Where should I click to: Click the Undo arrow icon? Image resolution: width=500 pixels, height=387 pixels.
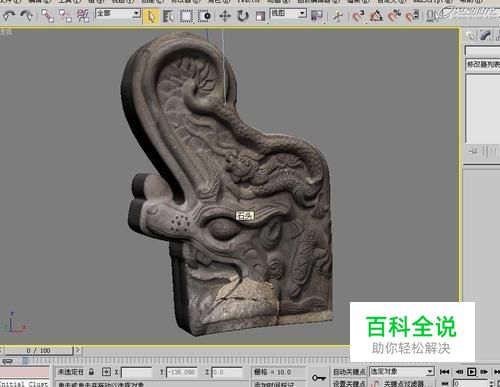click(9, 16)
